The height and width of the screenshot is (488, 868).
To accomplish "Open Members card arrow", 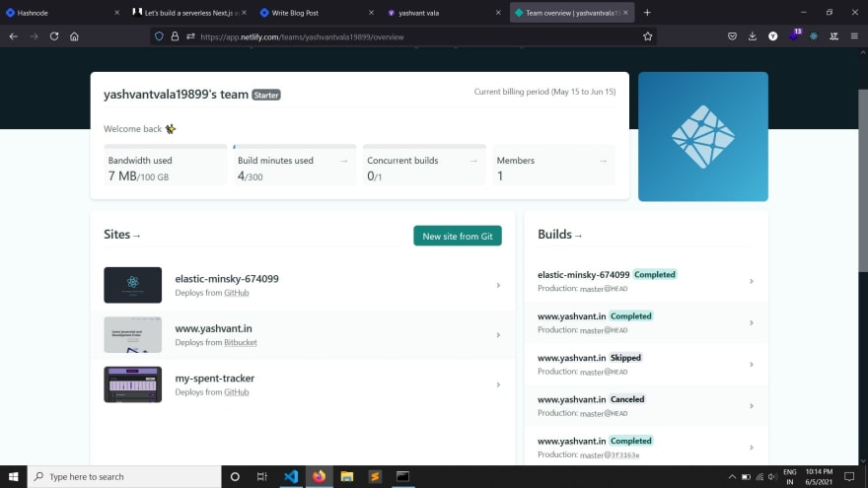I will [x=603, y=161].
